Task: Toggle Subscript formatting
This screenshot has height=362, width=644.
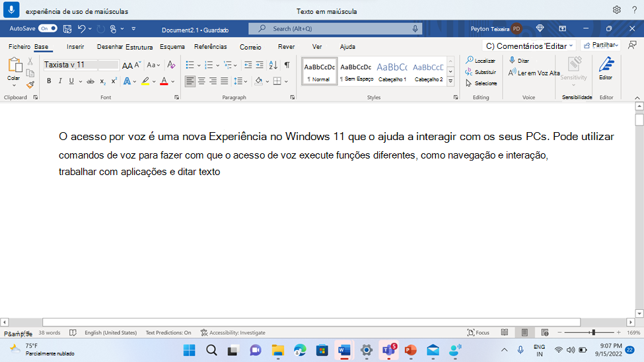Action: pos(102,81)
